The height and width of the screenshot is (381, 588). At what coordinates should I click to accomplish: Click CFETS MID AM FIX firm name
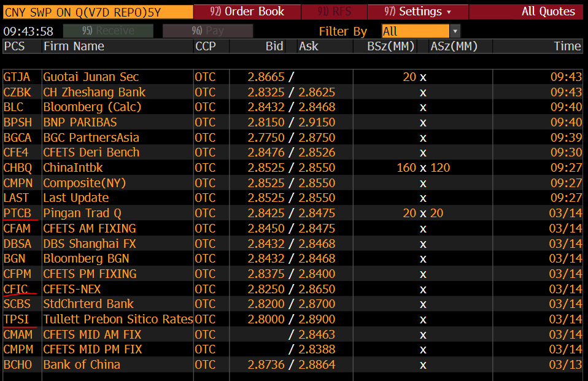92,334
